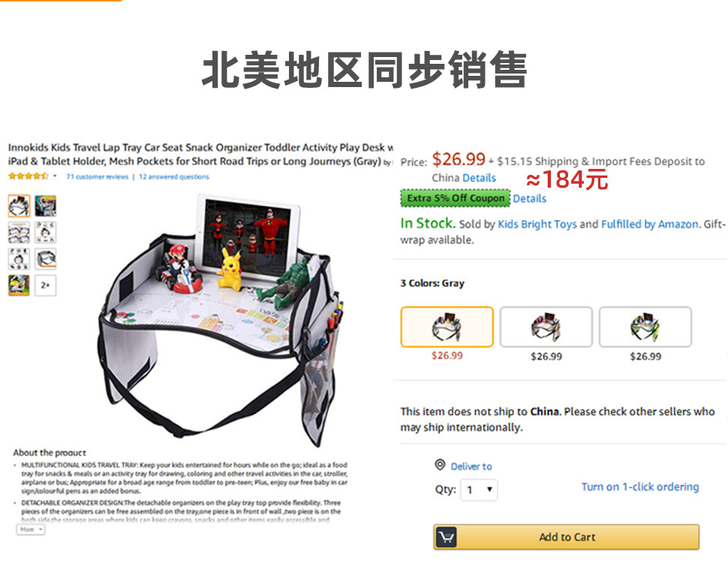
Task: Click the star rating icons
Action: (x=29, y=176)
